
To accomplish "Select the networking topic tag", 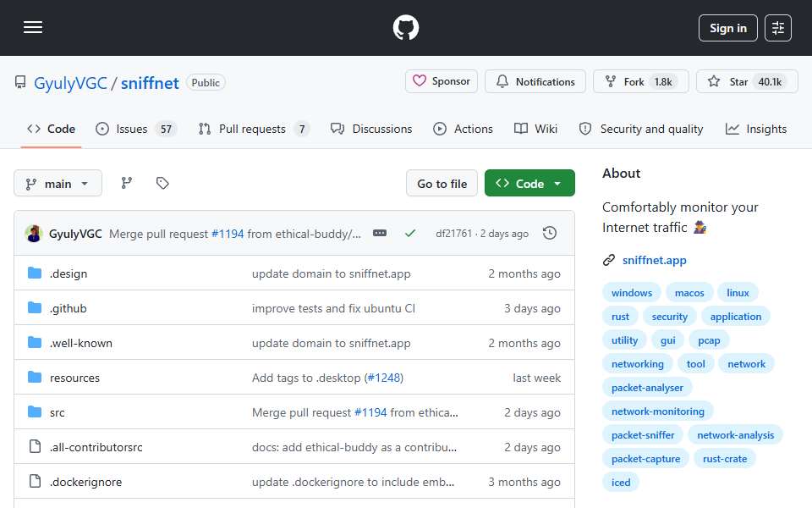I will (x=638, y=364).
